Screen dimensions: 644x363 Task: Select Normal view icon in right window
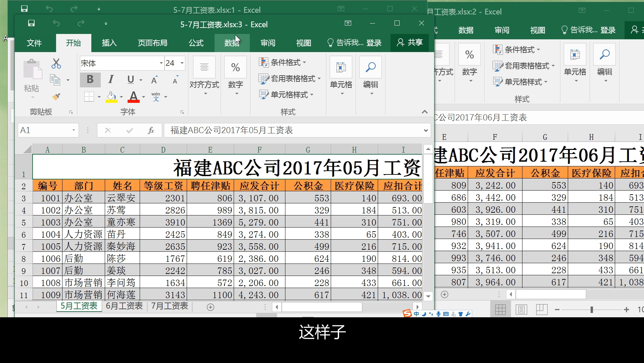pos(500,310)
